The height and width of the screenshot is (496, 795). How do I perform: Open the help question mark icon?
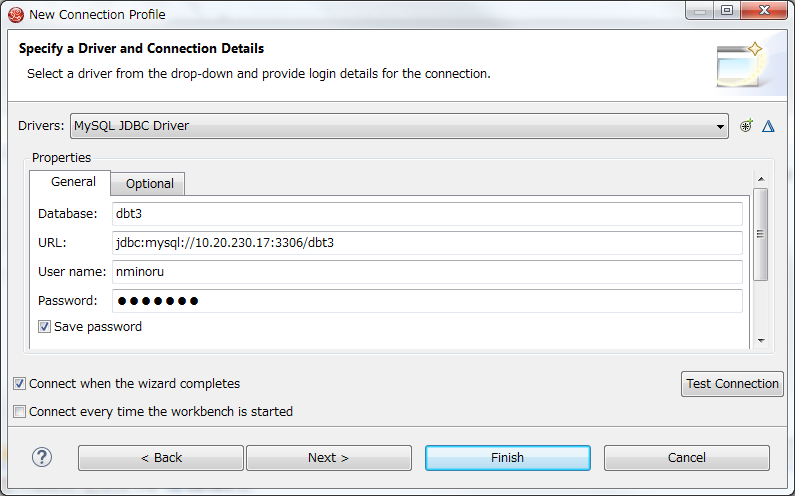tap(42, 457)
